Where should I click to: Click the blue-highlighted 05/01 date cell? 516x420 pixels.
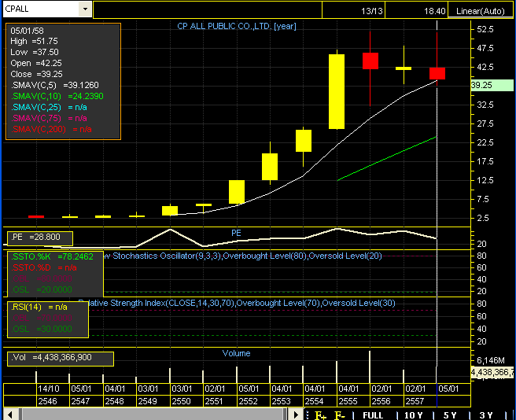click(454, 389)
